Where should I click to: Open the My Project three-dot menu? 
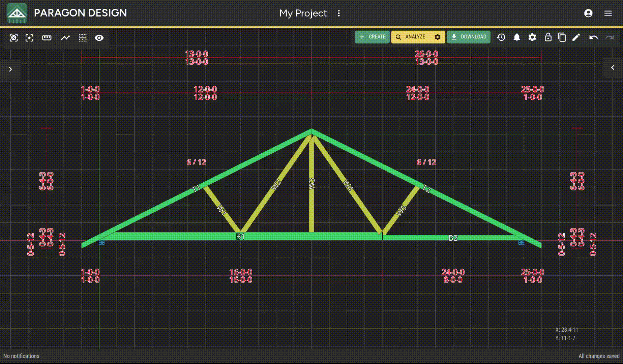point(339,13)
